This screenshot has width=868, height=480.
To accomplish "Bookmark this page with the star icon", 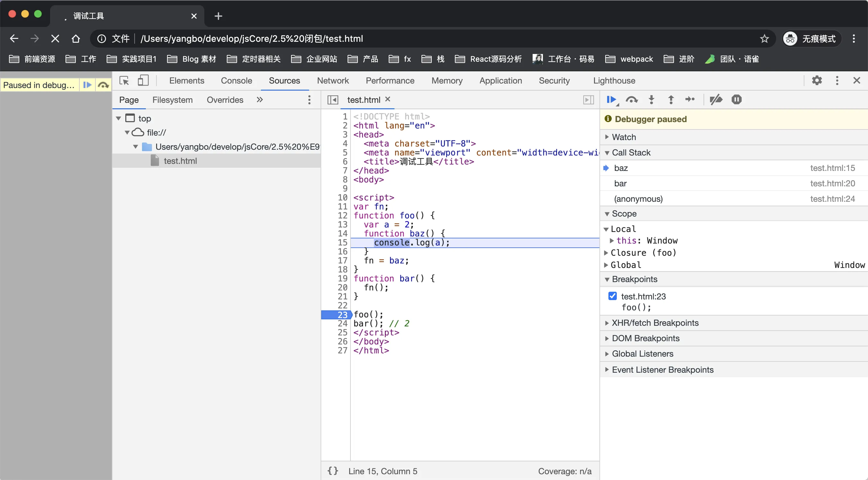I will click(764, 39).
